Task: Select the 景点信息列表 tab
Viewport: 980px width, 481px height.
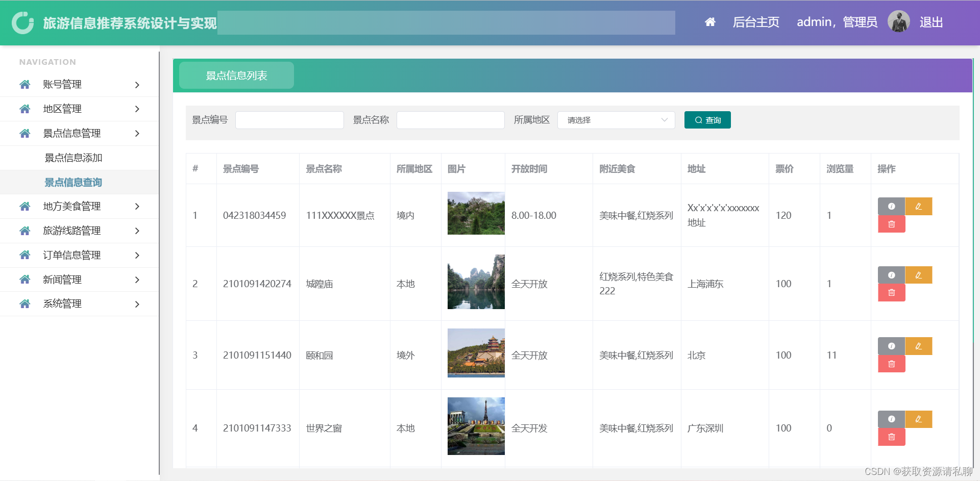Action: pos(236,75)
